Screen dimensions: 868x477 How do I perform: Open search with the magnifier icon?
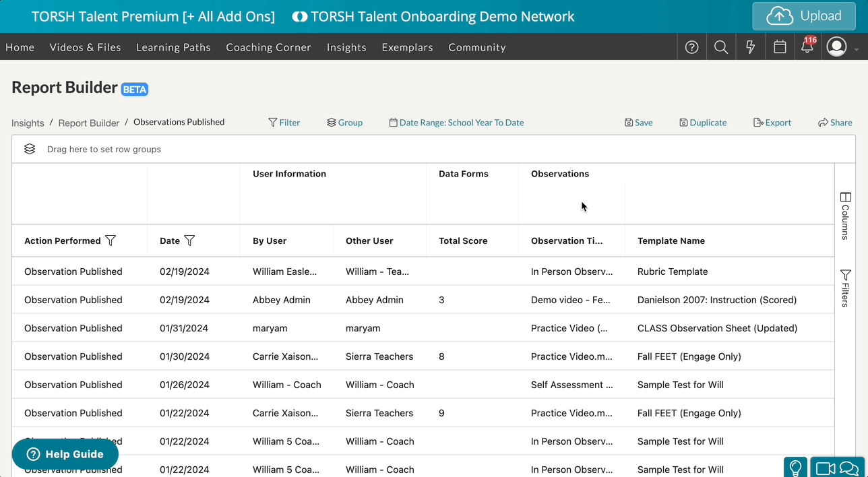point(721,47)
